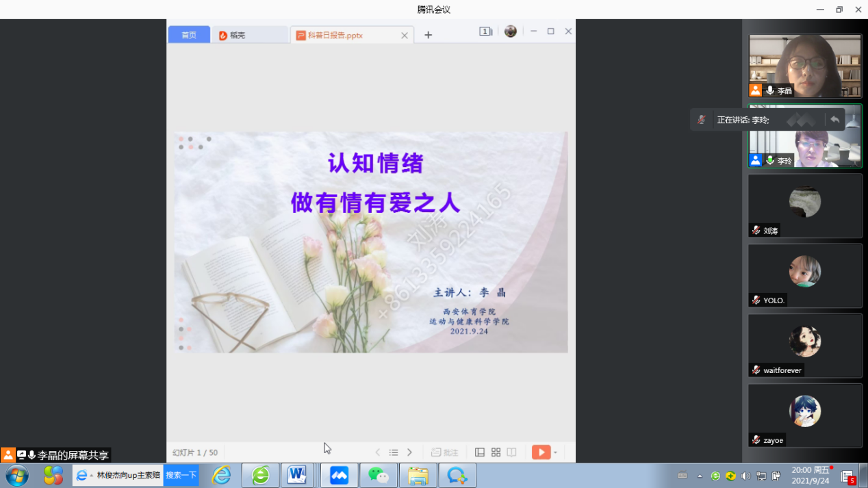This screenshot has width=868, height=488.
Task: Click the 搜索一下 search button in taskbar
Action: pos(181,475)
